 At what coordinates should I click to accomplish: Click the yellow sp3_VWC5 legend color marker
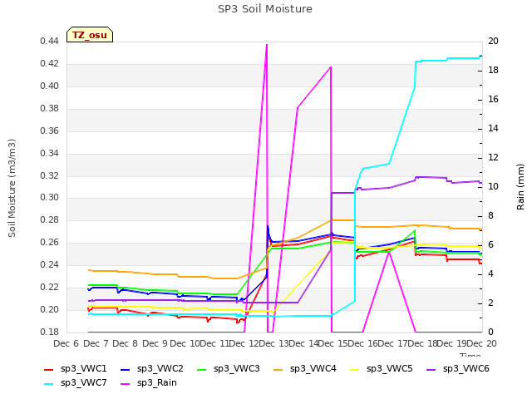point(355,369)
